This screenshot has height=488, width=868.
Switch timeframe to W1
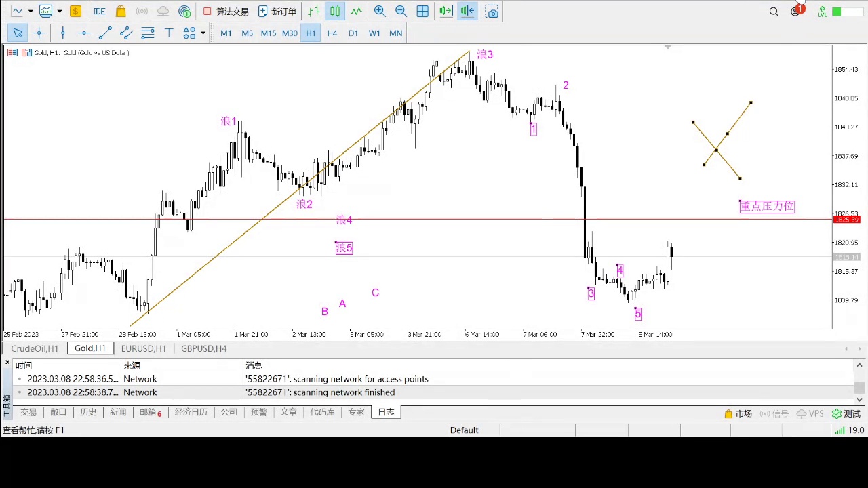click(x=374, y=33)
